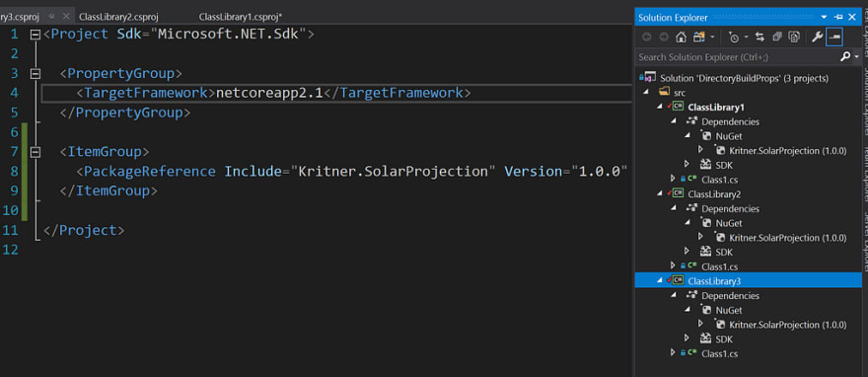
Task: Click the Home icon in Solution Explorer
Action: pos(681,38)
